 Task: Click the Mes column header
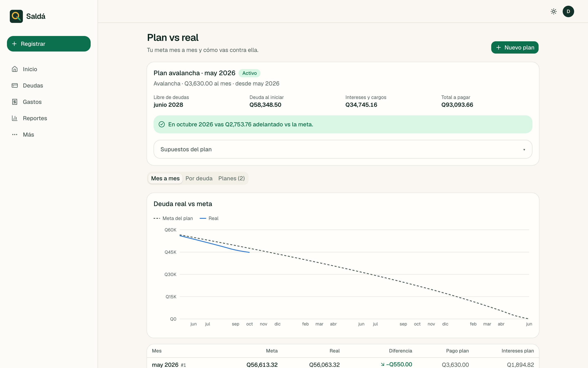(x=157, y=351)
